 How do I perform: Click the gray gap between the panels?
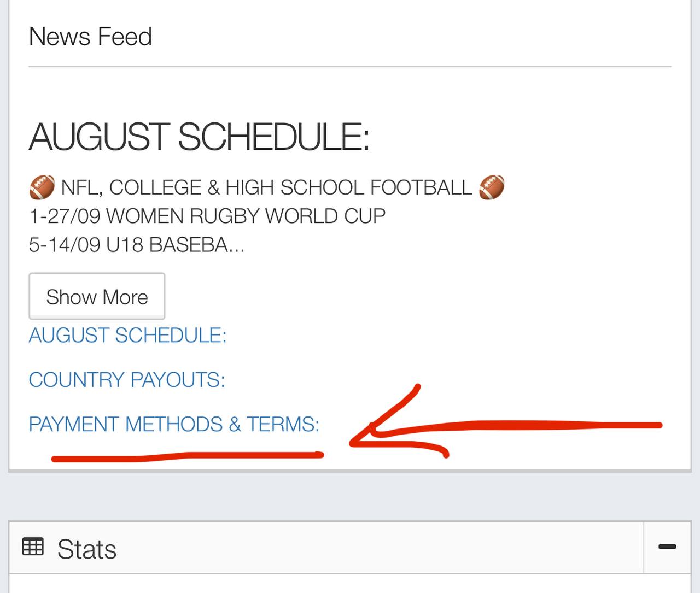click(350, 495)
